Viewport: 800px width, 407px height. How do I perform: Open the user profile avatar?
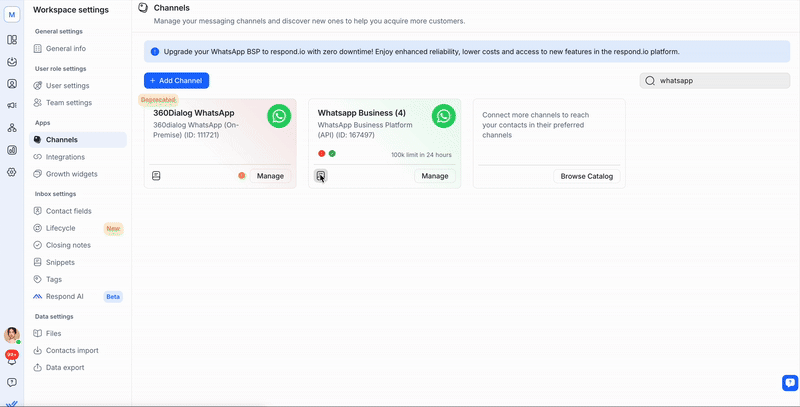(x=12, y=335)
